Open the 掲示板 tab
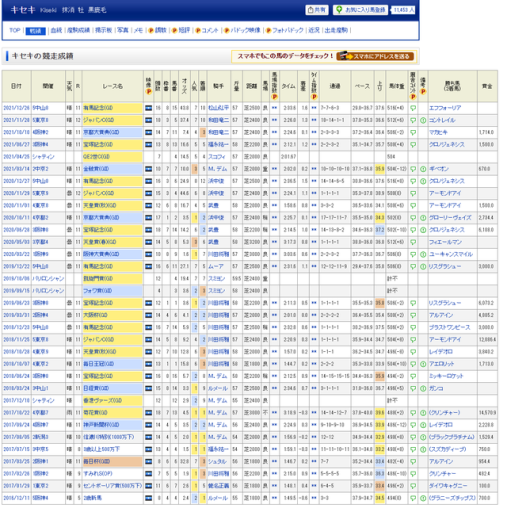The image size is (507, 512). tap(103, 30)
